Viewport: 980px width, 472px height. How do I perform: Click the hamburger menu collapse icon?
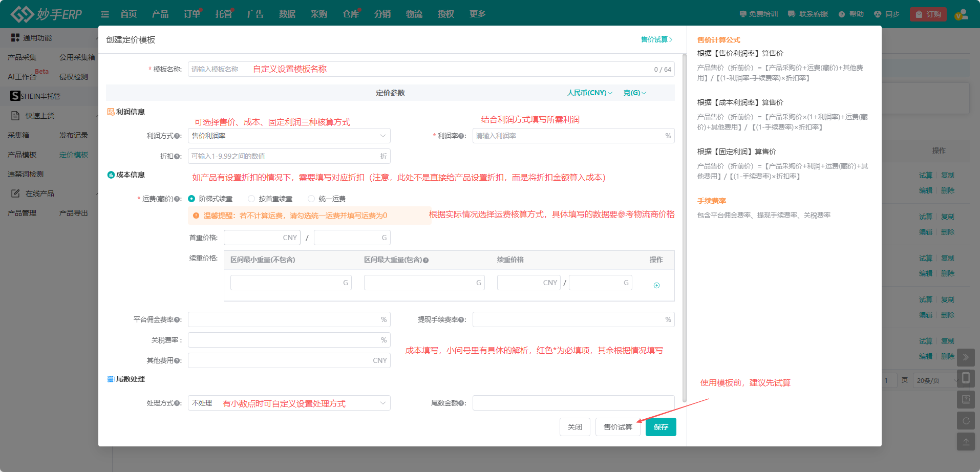[105, 14]
